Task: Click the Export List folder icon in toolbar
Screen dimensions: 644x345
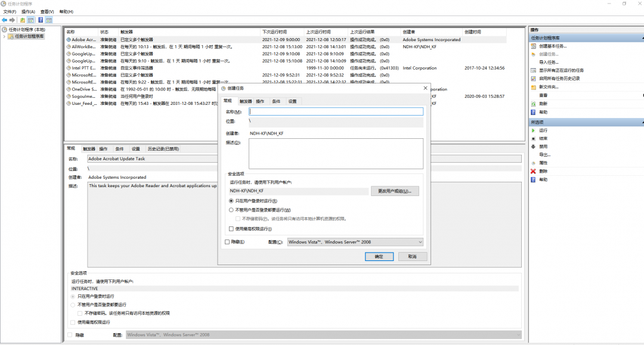Action: 22,18
